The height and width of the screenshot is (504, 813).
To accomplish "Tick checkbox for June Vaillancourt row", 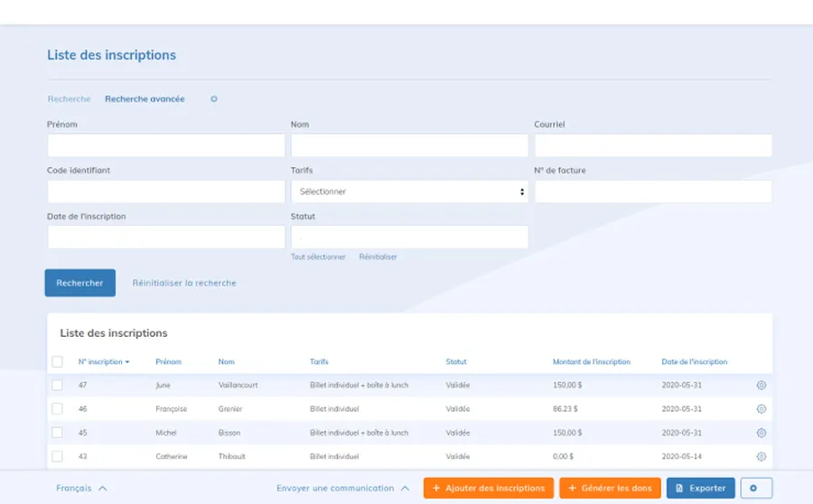I will 57,385.
